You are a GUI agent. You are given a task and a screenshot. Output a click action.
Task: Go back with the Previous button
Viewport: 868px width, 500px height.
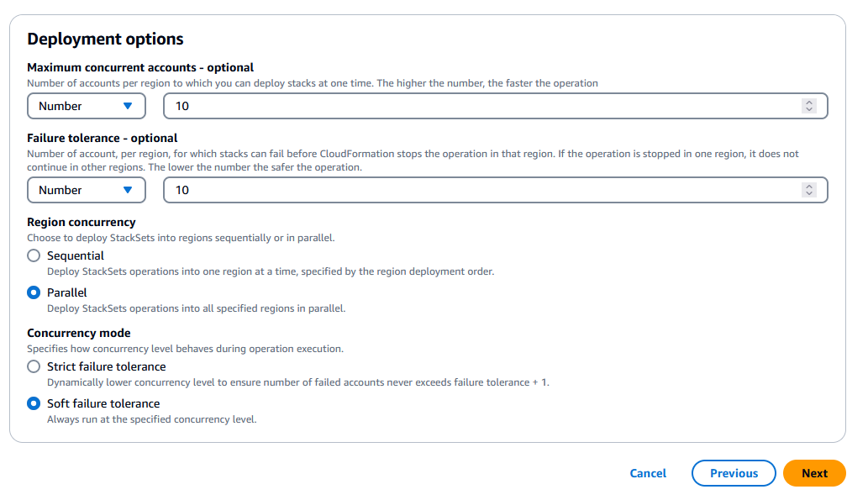[x=734, y=473]
